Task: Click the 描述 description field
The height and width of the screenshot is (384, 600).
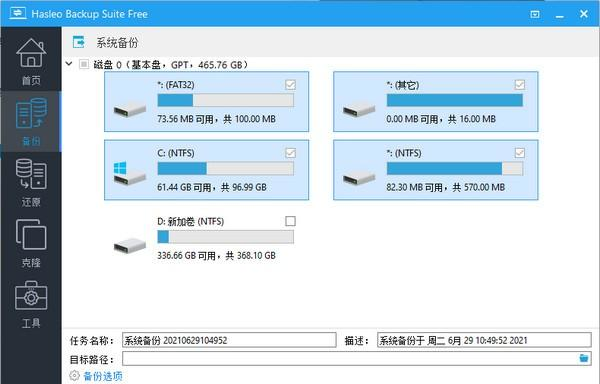Action: [x=484, y=340]
